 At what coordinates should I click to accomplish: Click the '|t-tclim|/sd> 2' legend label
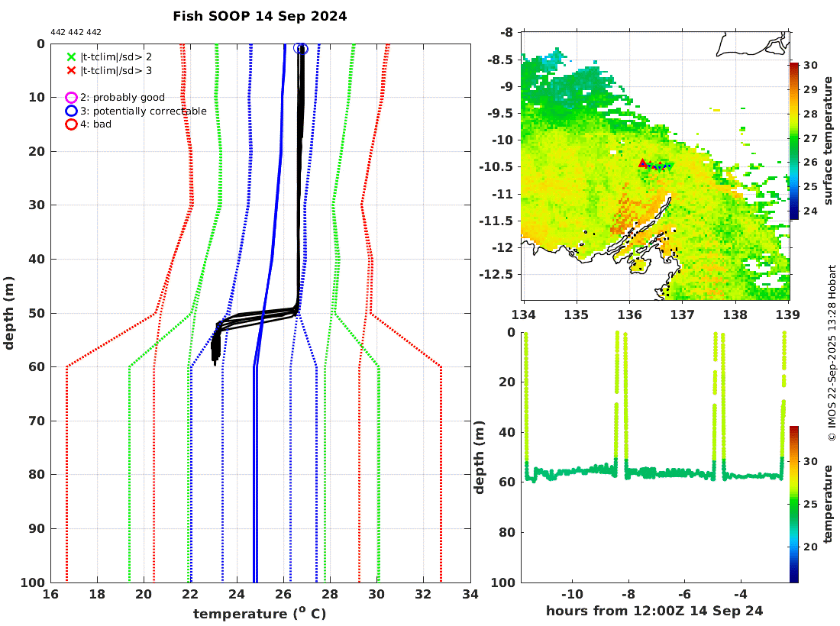click(116, 56)
